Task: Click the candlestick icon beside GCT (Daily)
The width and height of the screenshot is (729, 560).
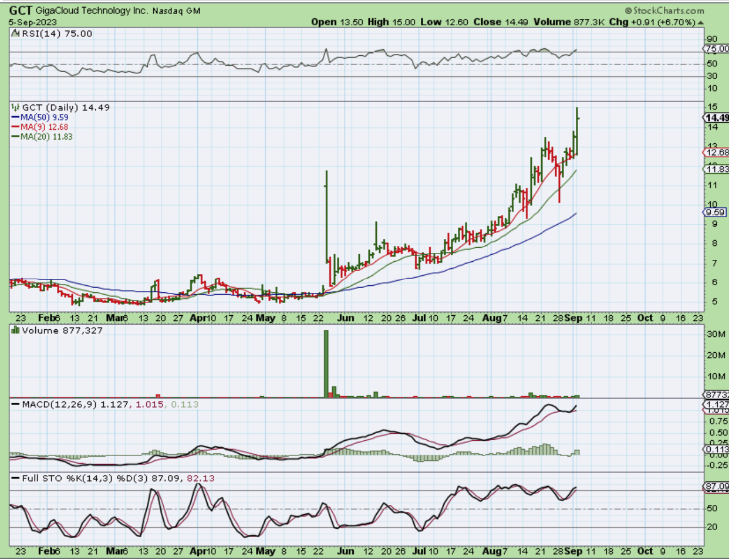Action: pos(15,107)
